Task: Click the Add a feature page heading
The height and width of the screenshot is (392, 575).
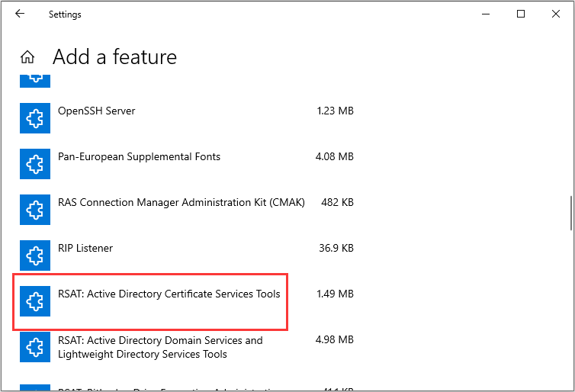Action: pyautogui.click(x=115, y=57)
